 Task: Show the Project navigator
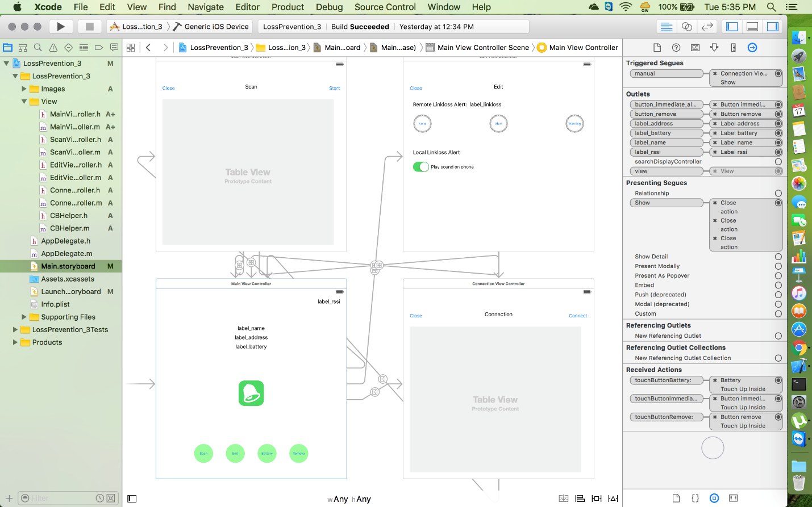pos(8,48)
